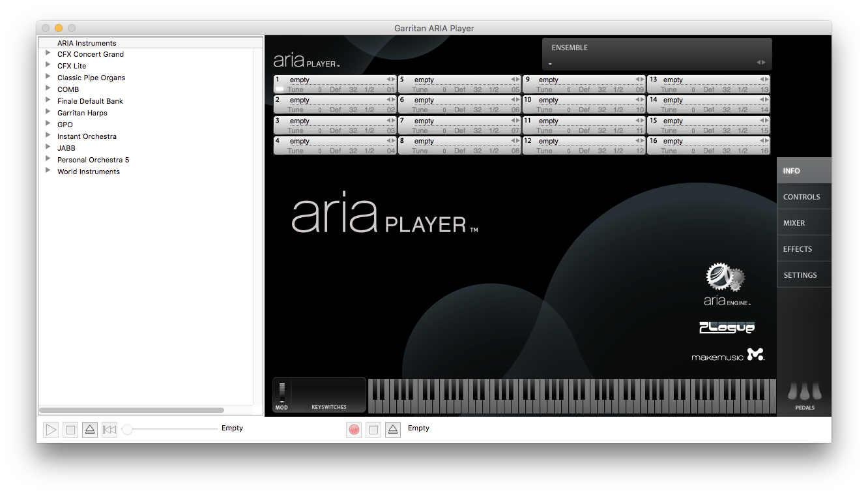The width and height of the screenshot is (868, 495).
Task: Stop MIDI playback using the player's stop button
Action: 71,430
